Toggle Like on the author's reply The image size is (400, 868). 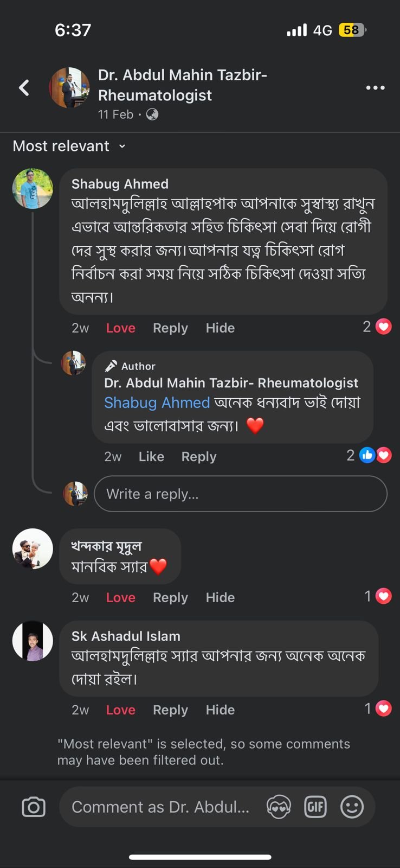pos(151,457)
